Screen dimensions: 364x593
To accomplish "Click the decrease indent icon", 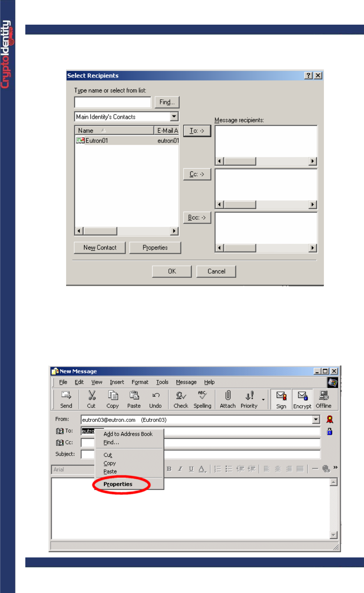I will tap(240, 469).
